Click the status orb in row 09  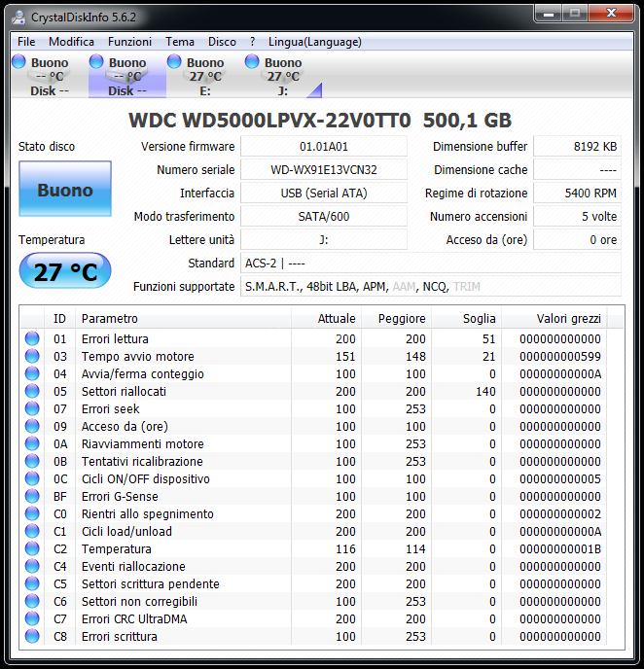point(32,426)
